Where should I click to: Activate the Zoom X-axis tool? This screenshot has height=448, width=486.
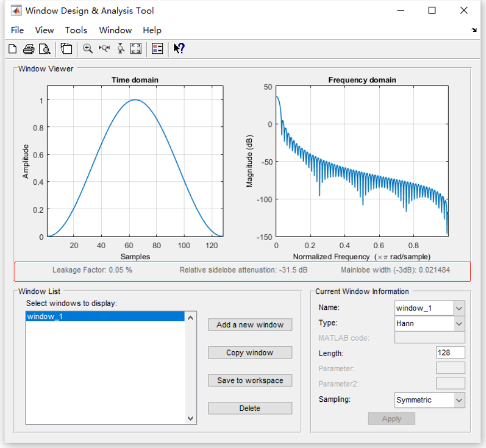(x=104, y=48)
